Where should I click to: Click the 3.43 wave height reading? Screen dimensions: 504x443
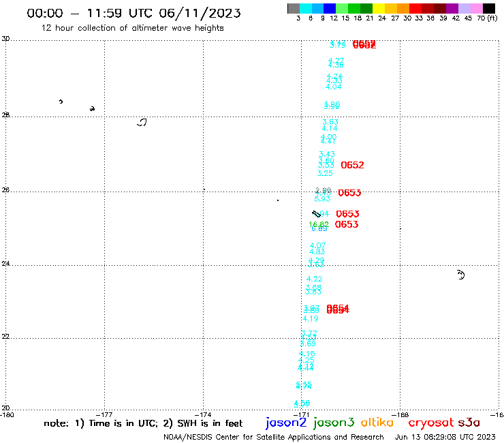tap(327, 154)
